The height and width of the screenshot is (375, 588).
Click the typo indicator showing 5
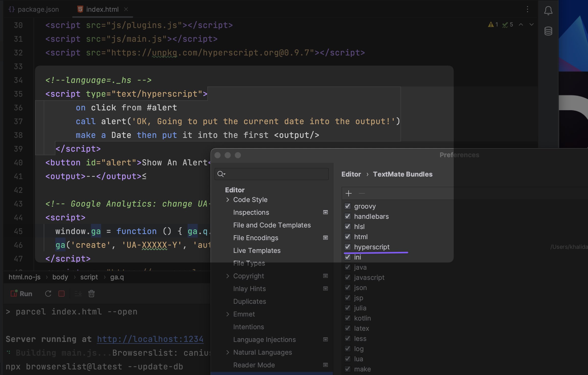click(x=507, y=24)
